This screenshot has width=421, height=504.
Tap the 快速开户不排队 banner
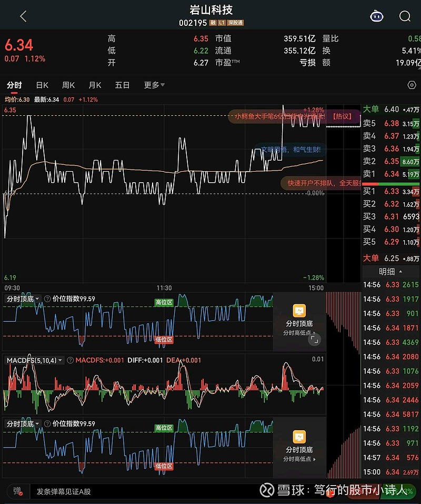coord(321,183)
